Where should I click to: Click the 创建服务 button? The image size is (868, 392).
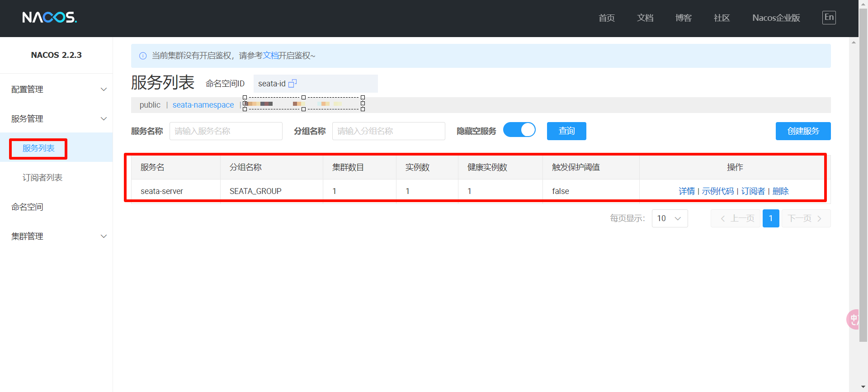click(x=803, y=131)
